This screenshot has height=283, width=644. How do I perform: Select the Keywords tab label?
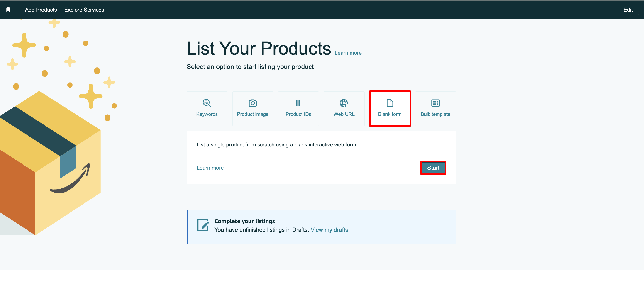click(x=207, y=114)
